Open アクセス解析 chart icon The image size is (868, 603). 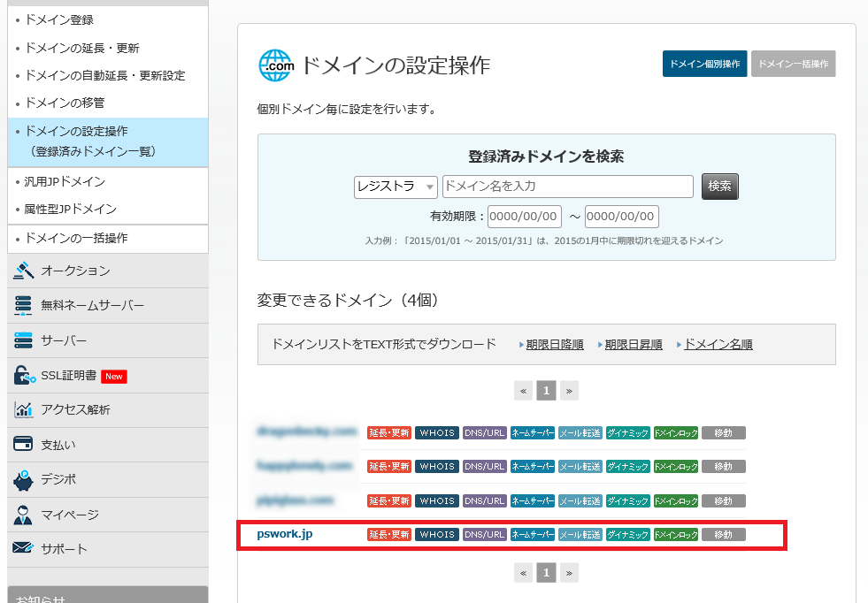tap(24, 410)
